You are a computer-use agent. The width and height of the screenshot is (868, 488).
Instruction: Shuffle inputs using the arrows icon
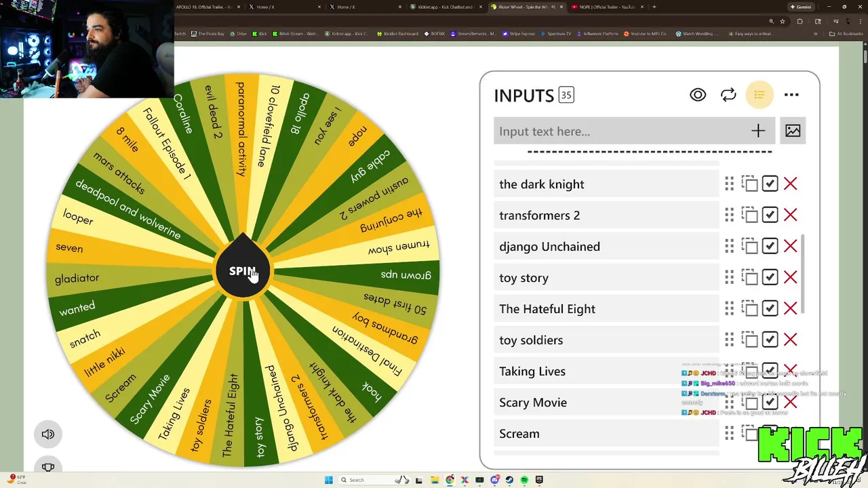(x=728, y=95)
